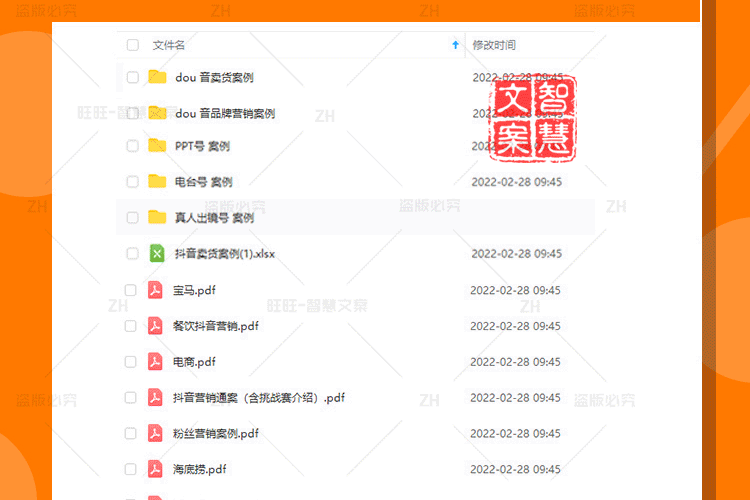Image resolution: width=750 pixels, height=500 pixels.
Task: Open the 真人出镜号 案例 folder name
Action: coord(214,218)
